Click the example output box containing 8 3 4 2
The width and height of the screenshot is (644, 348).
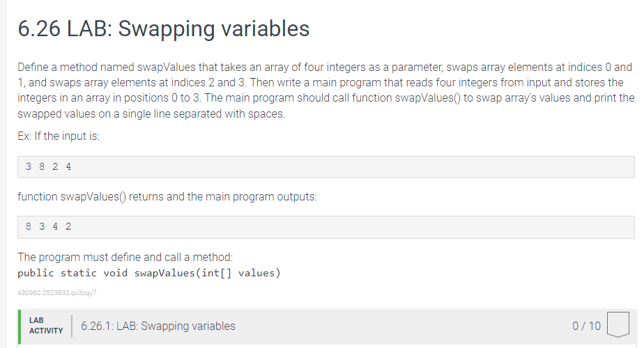326,227
